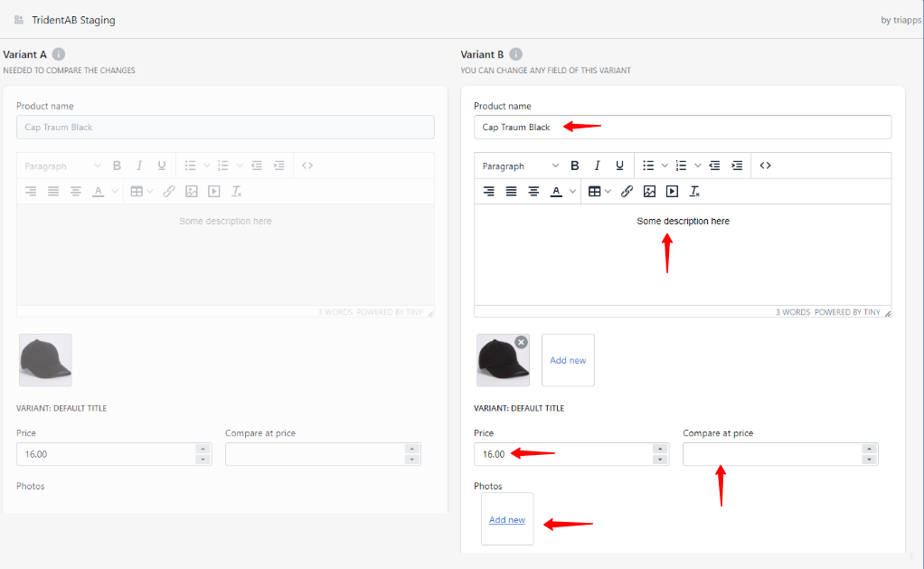Toggle underline in Variant B editor
This screenshot has width=924, height=569.
click(619, 166)
